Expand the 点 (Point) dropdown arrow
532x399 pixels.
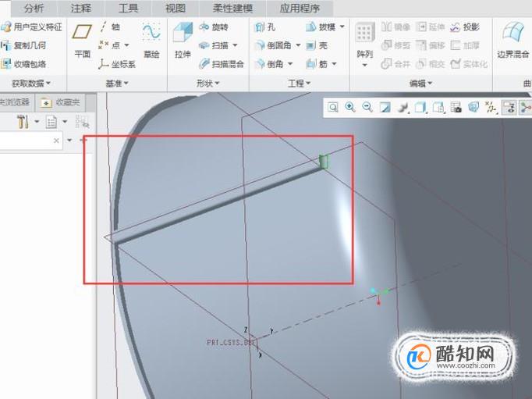[126, 45]
